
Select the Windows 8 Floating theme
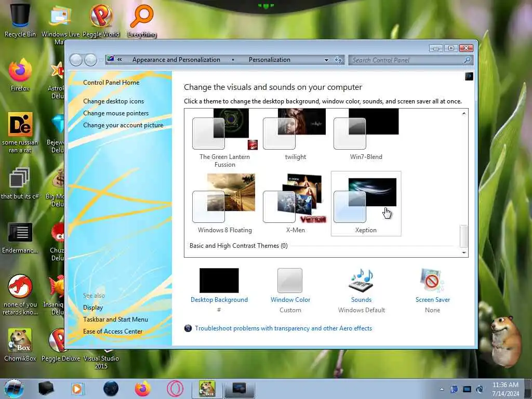(224, 204)
